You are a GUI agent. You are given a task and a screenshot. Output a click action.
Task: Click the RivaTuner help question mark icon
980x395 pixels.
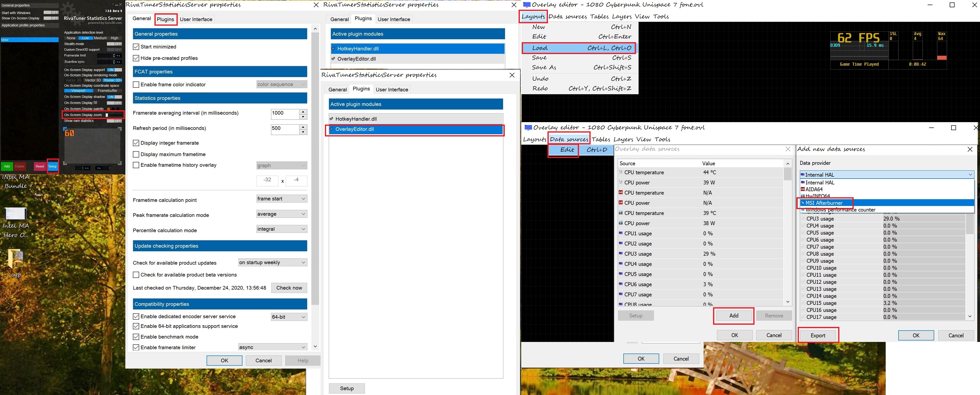click(112, 5)
